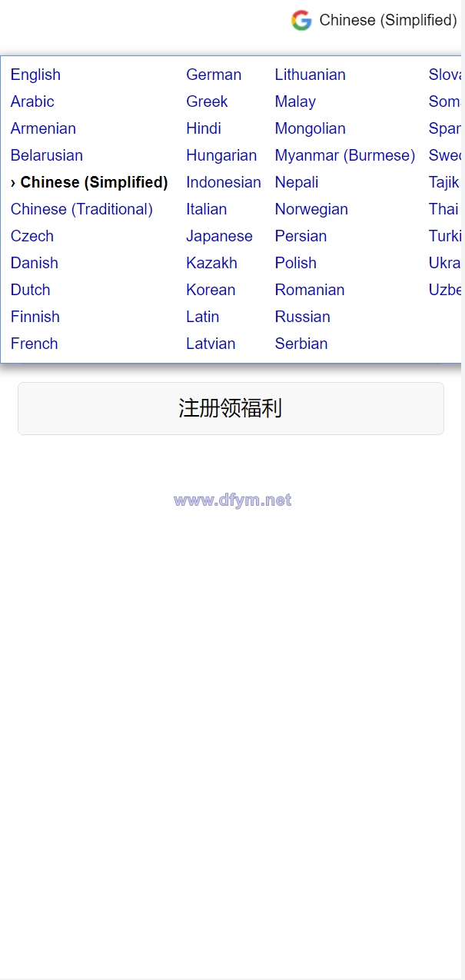The height and width of the screenshot is (980, 465).
Task: Choose Polish language
Action: (296, 263)
